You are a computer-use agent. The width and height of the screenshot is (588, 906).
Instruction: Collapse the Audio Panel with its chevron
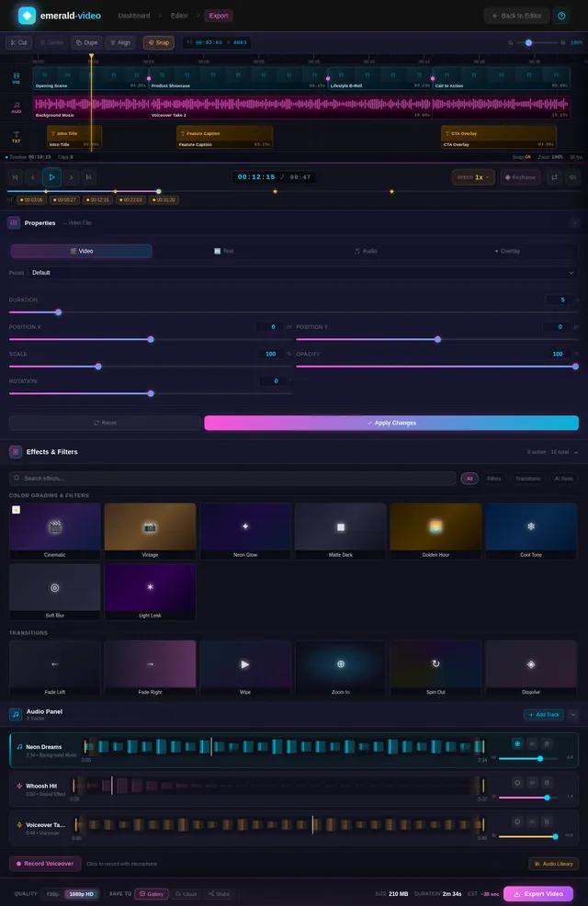(x=573, y=715)
